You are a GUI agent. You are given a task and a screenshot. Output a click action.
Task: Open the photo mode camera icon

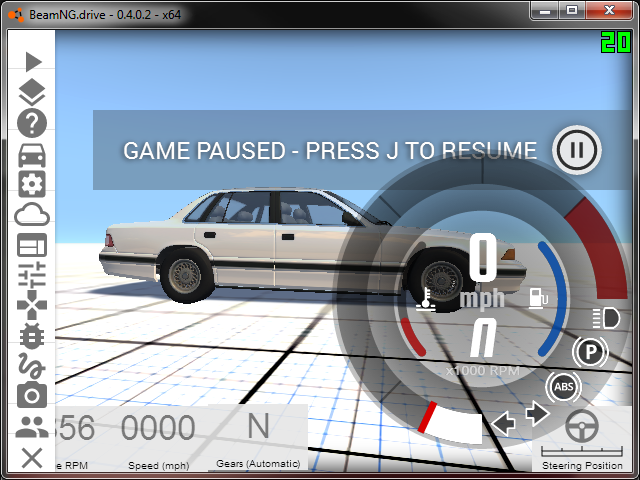click(x=32, y=395)
